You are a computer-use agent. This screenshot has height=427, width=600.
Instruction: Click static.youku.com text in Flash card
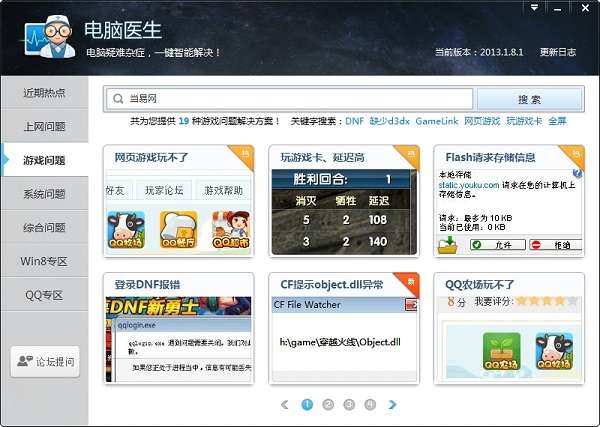pyautogui.click(x=469, y=185)
